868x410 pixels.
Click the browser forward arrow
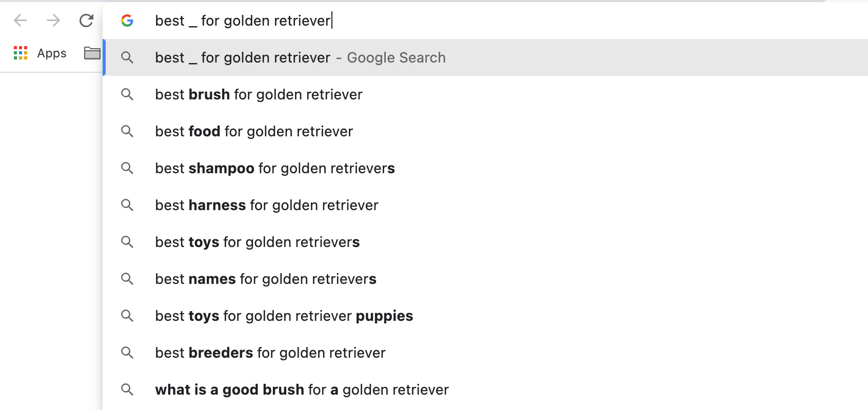pos(53,20)
